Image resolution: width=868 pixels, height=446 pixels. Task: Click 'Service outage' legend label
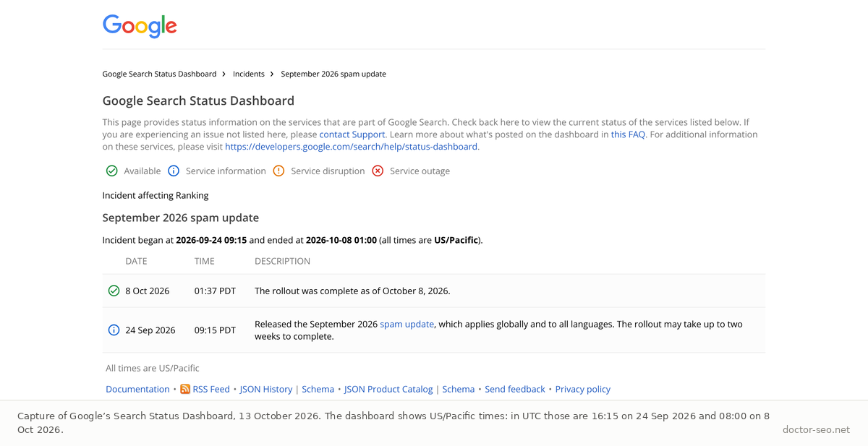coord(420,171)
